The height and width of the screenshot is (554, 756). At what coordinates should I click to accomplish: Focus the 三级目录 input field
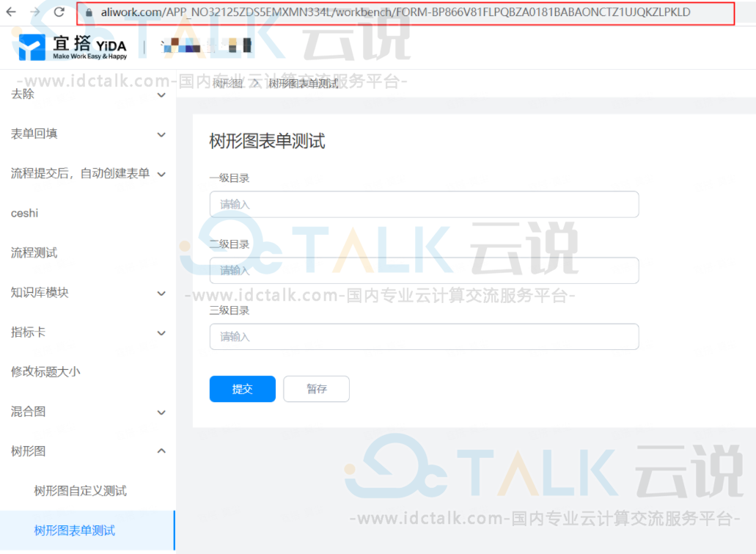click(425, 336)
